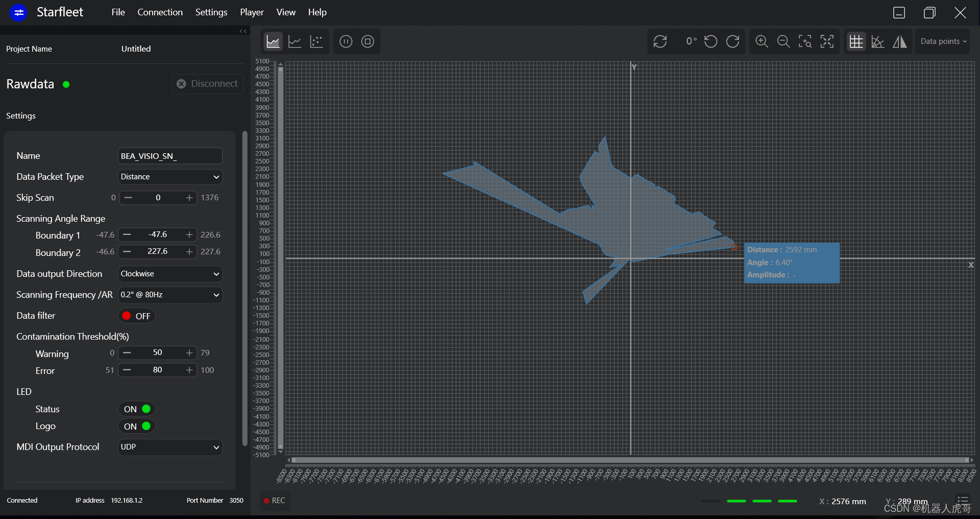
Task: Open the Data points dropdown
Action: coord(943,41)
